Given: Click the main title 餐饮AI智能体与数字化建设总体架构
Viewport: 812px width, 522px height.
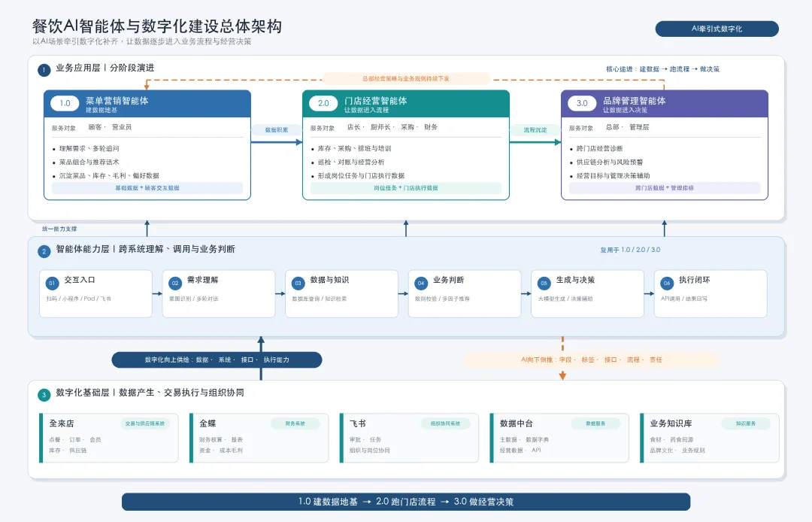Looking at the screenshot, I should point(157,26).
